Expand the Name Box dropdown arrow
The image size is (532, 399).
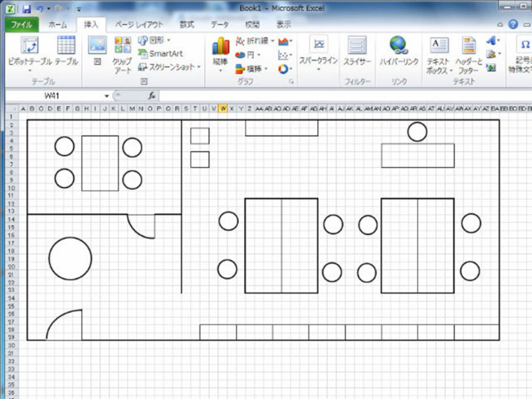[106, 96]
